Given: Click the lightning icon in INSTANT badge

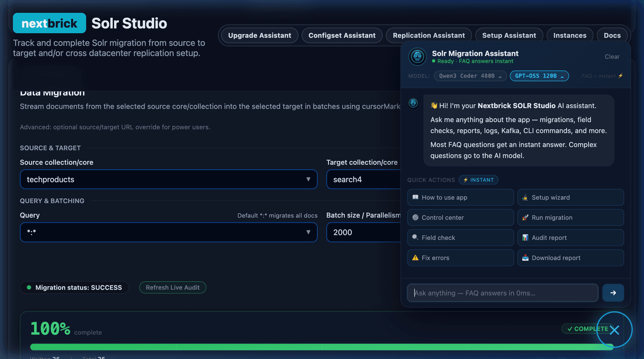Looking at the screenshot, I should point(466,180).
